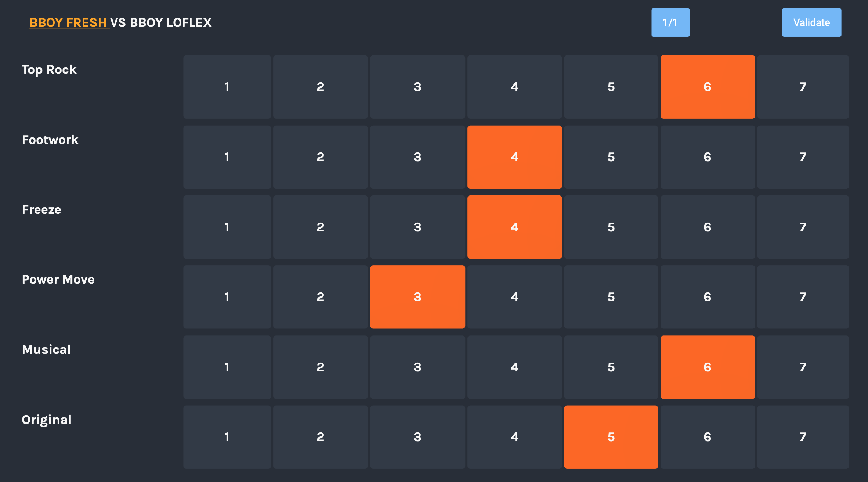Change Top Rock score to 7

[x=803, y=87]
